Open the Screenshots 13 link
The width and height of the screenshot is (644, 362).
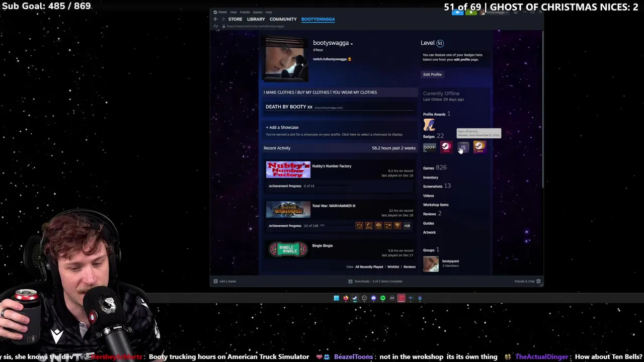tap(437, 186)
